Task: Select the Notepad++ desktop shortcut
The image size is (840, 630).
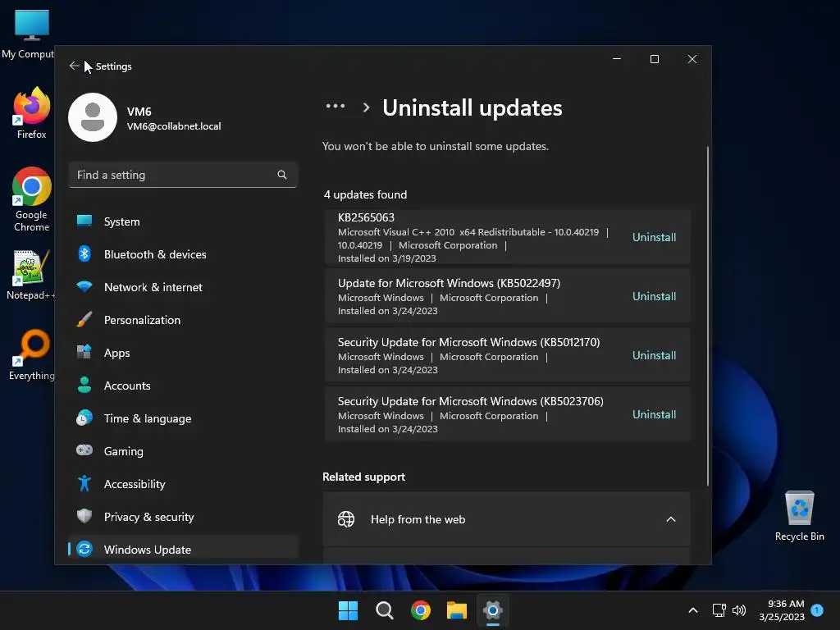Action: tap(30, 275)
